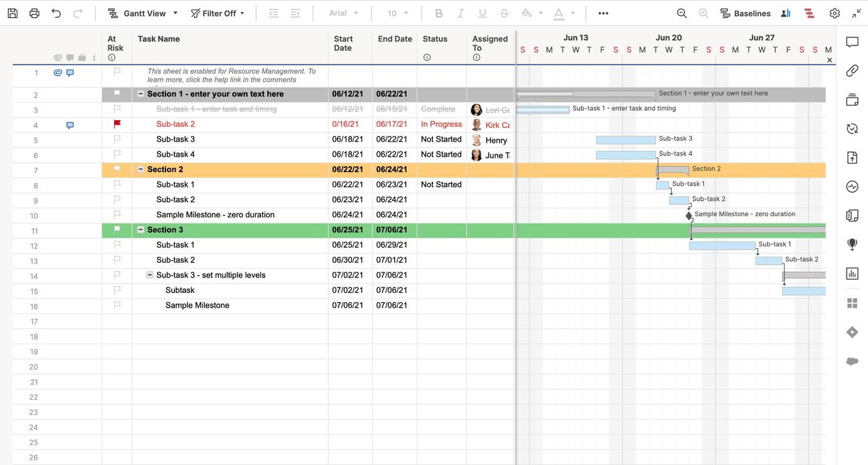Open the text color picker
This screenshot has height=465, width=868.
[x=560, y=13]
